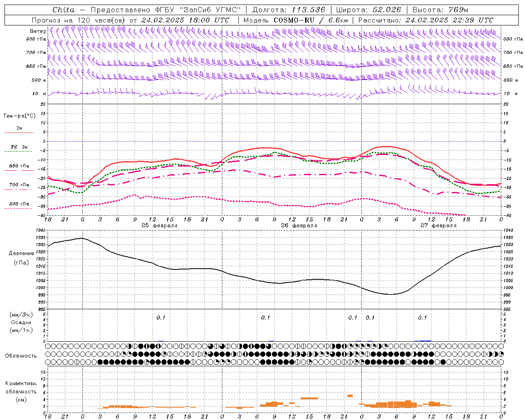Click the "Модель COSMO-RU / 6.6км" label
The width and height of the screenshot is (525, 420).
click(x=295, y=20)
